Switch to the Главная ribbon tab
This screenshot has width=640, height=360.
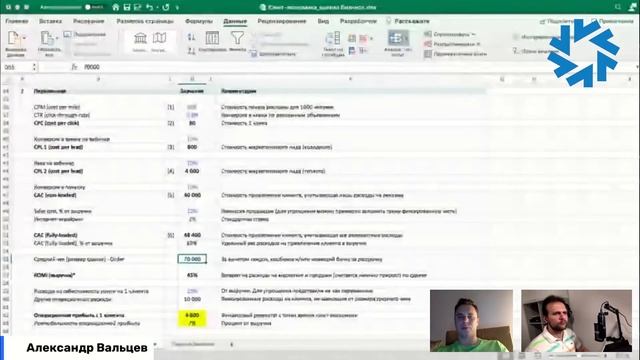pyautogui.click(x=17, y=21)
